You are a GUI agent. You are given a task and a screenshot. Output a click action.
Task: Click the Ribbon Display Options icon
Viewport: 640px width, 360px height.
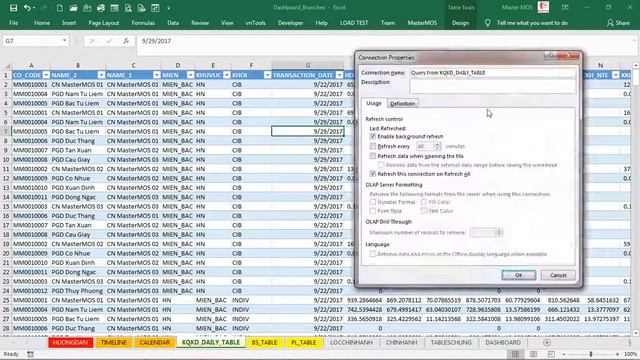(x=565, y=7)
